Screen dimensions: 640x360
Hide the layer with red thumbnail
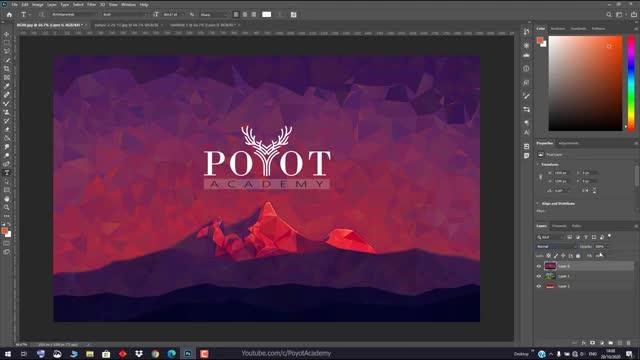539,286
